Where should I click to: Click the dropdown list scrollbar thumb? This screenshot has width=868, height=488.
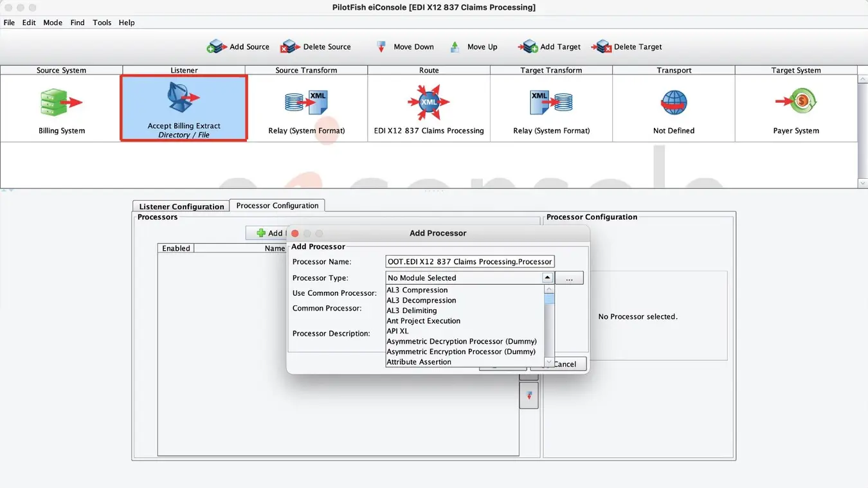[549, 299]
